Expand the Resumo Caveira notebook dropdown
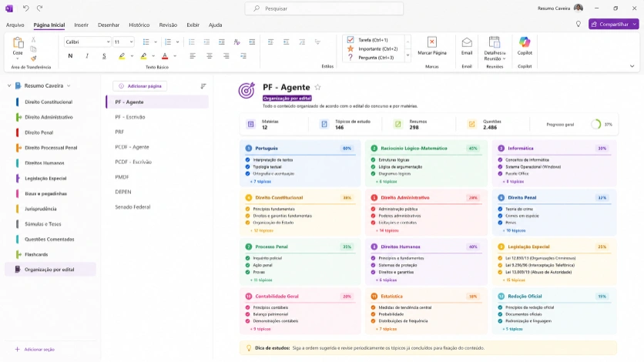This screenshot has width=644, height=362. coord(69,85)
